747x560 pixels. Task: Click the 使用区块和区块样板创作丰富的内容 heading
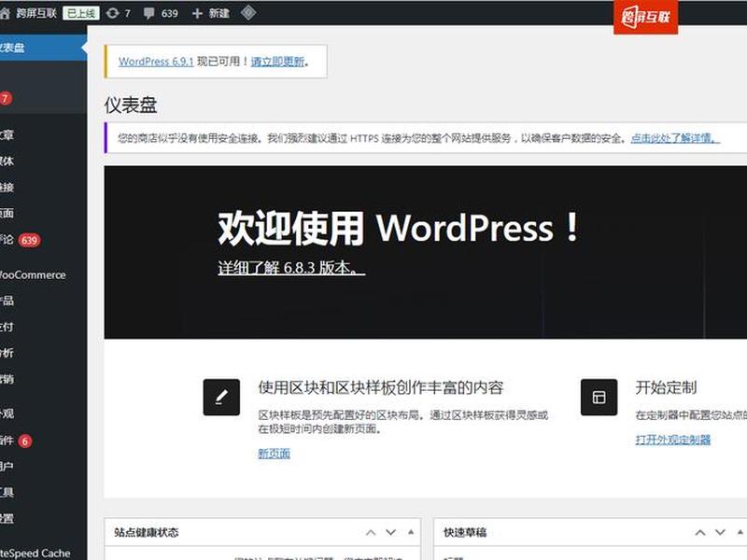click(381, 387)
